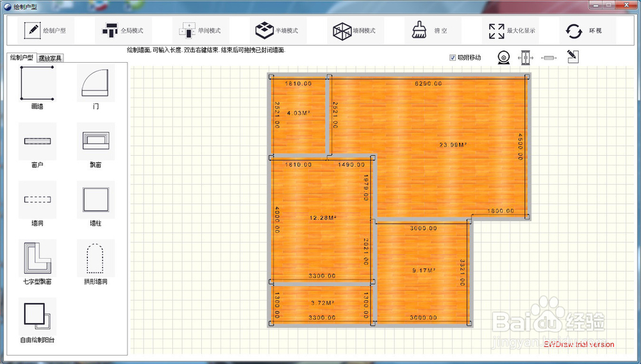Click the 23.99M² room area label

pos(453,145)
